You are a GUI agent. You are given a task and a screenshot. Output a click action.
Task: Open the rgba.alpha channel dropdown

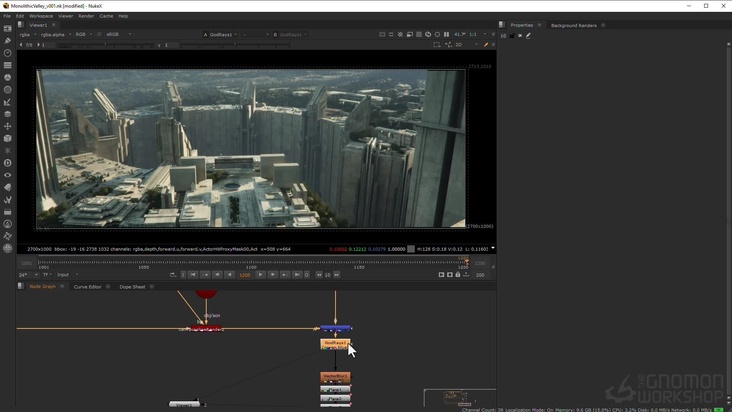(x=56, y=35)
